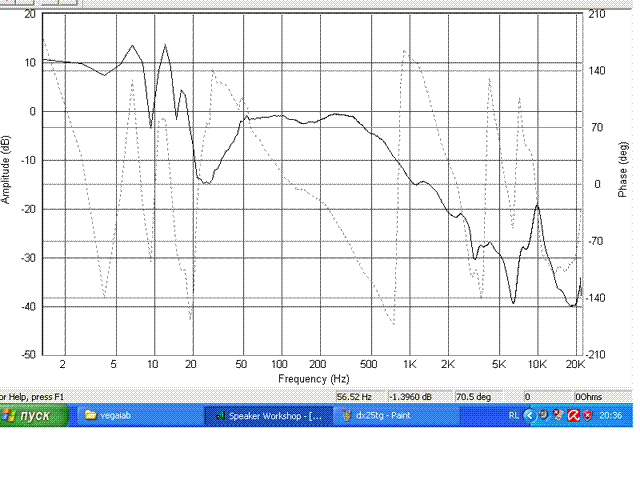Click the Amplitude (dB) axis label
640x480 pixels.
pyautogui.click(x=5, y=169)
